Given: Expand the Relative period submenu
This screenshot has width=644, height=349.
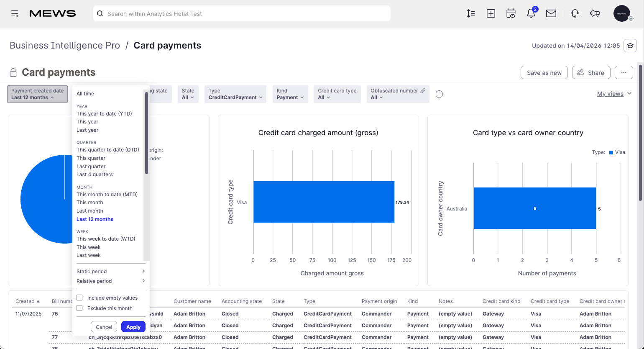Looking at the screenshot, I should point(111,281).
